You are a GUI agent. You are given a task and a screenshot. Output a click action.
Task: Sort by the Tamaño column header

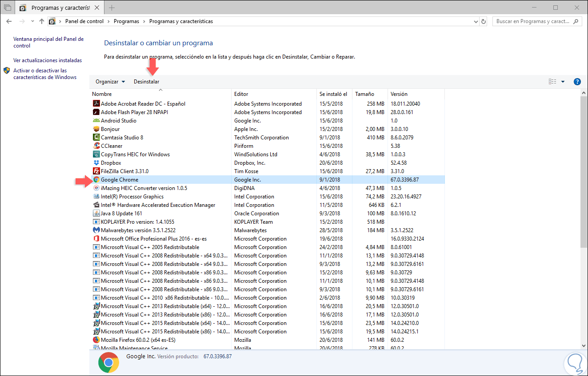(370, 94)
